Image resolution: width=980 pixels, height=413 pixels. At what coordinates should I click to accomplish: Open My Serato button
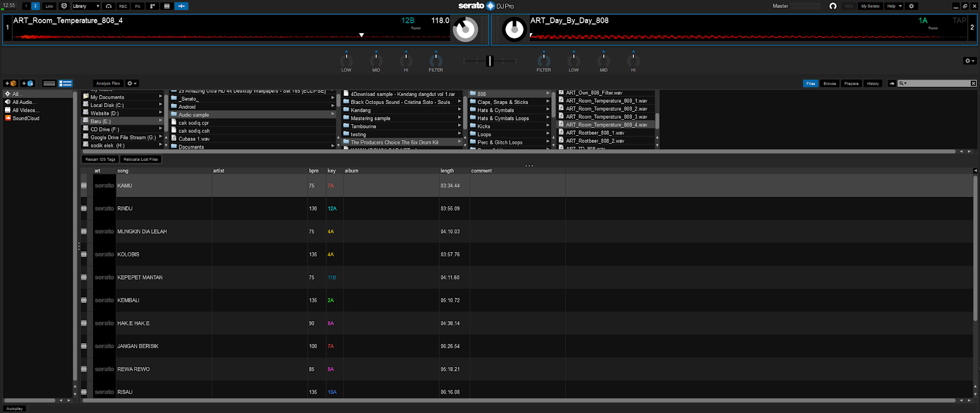[870, 6]
